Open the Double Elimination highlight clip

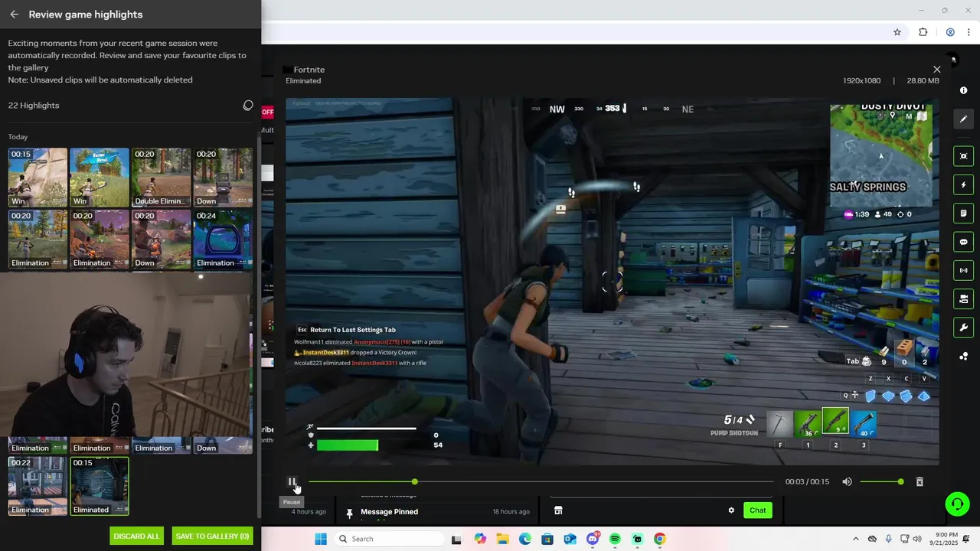coord(162,178)
